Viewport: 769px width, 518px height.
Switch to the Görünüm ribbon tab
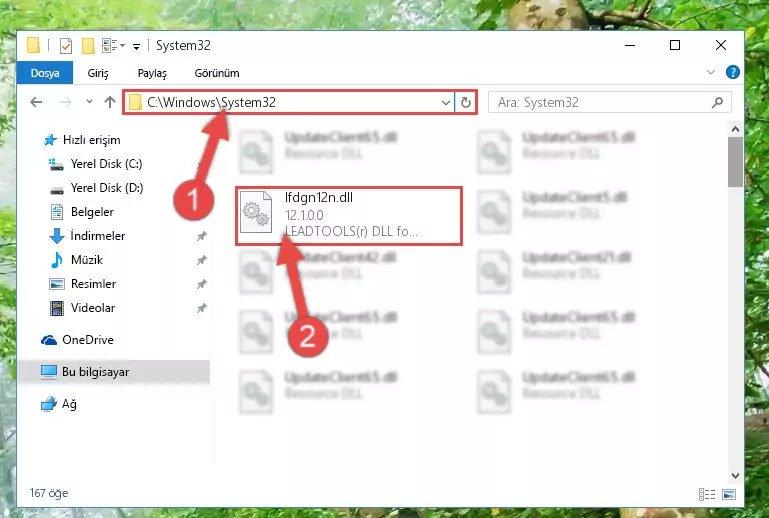[x=217, y=73]
